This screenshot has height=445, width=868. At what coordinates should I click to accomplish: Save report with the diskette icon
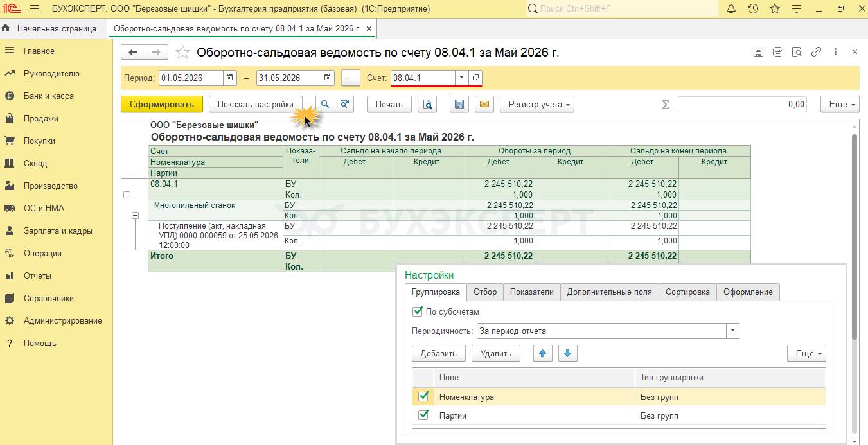[459, 104]
